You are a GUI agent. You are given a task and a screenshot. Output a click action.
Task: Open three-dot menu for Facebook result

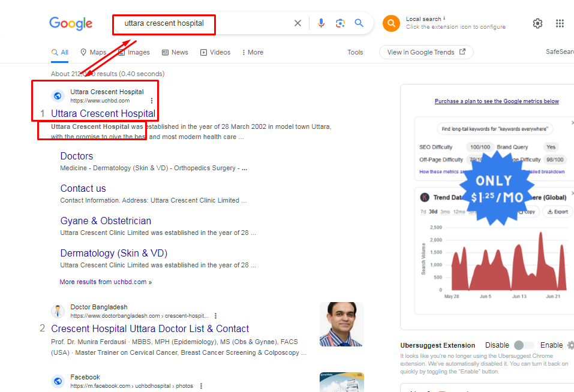point(201,386)
